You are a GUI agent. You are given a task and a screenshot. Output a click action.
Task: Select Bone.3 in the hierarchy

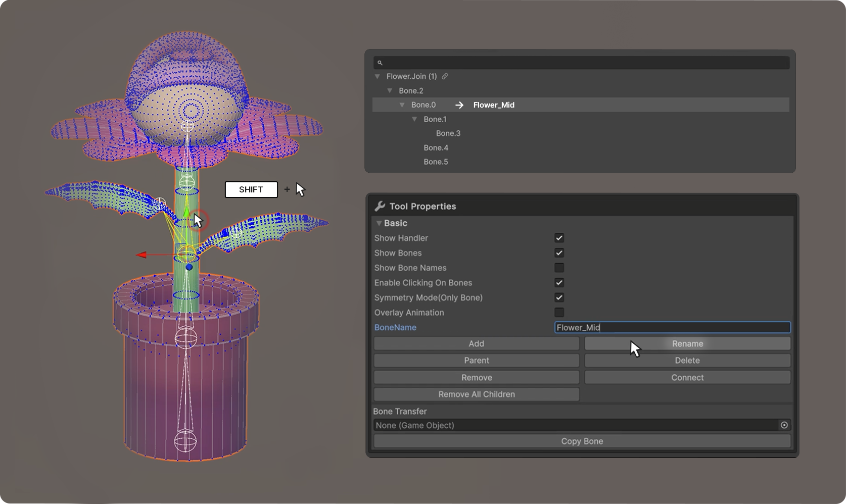click(x=448, y=133)
